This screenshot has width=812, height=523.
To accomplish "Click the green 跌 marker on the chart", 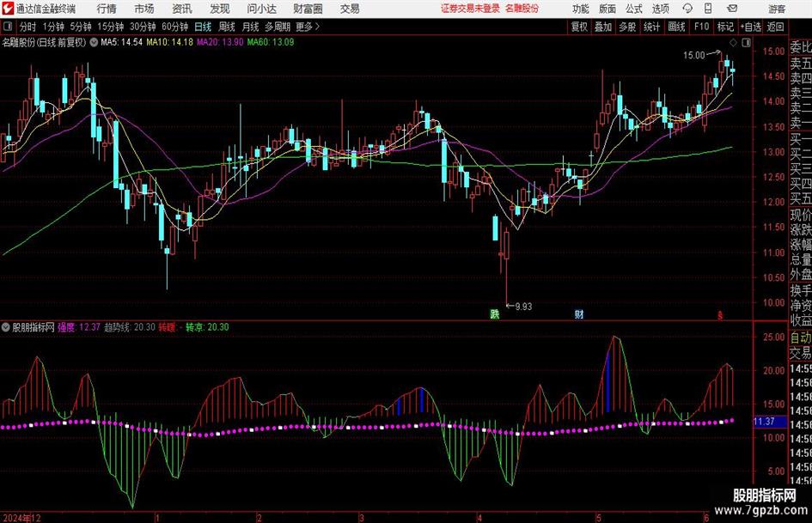I will (495, 313).
